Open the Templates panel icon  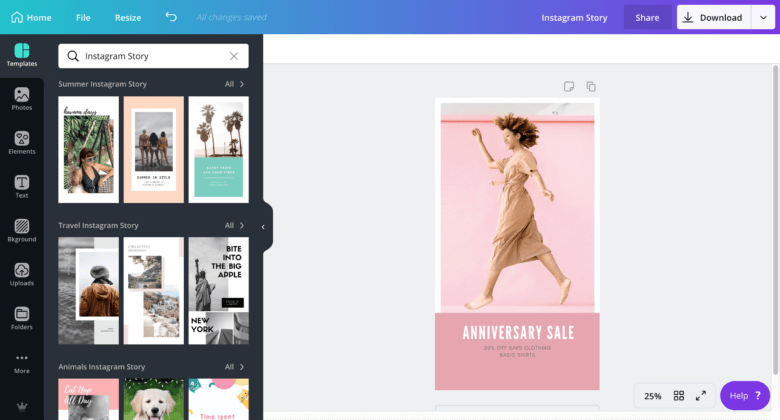coord(22,55)
